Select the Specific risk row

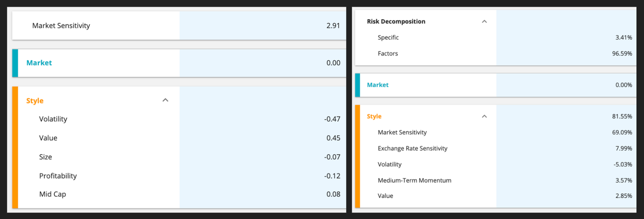(x=388, y=37)
